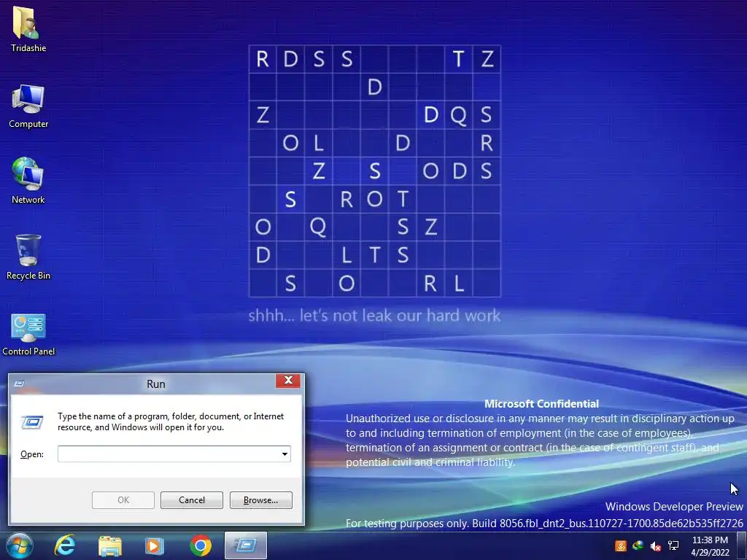Viewport: 747px width, 560px height.
Task: Click the greyed-out OK button
Action: pyautogui.click(x=123, y=500)
